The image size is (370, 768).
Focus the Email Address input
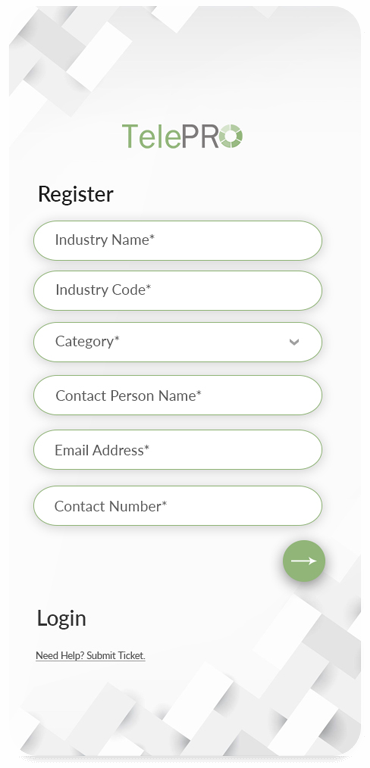178,450
